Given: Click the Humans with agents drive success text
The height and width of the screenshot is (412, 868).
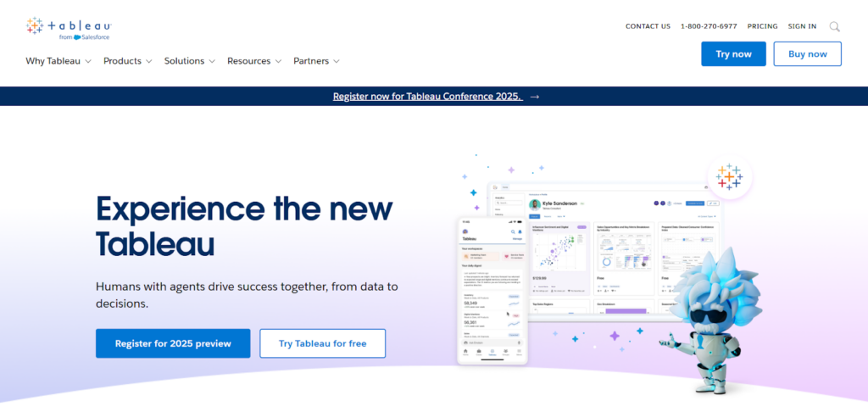Looking at the screenshot, I should 247,295.
